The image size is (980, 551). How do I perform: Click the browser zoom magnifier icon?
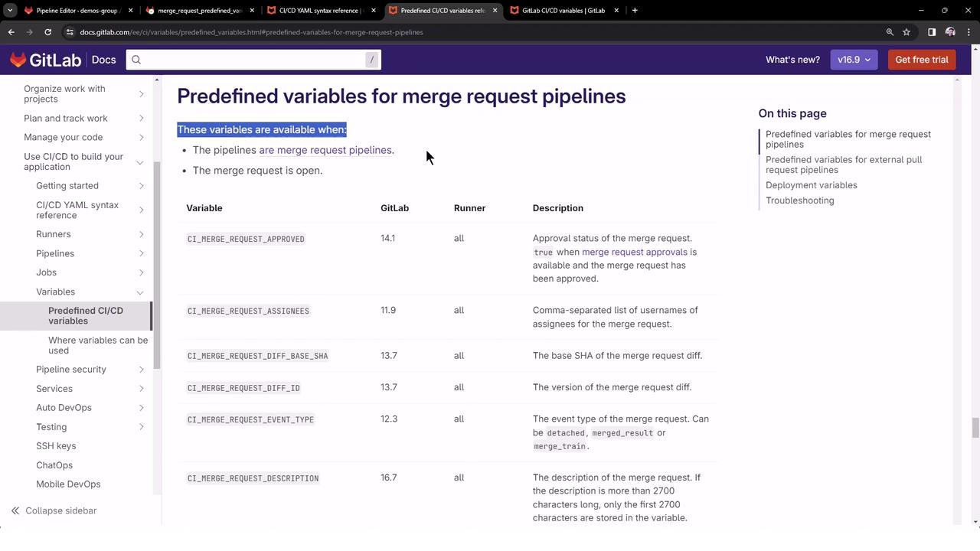tap(890, 32)
